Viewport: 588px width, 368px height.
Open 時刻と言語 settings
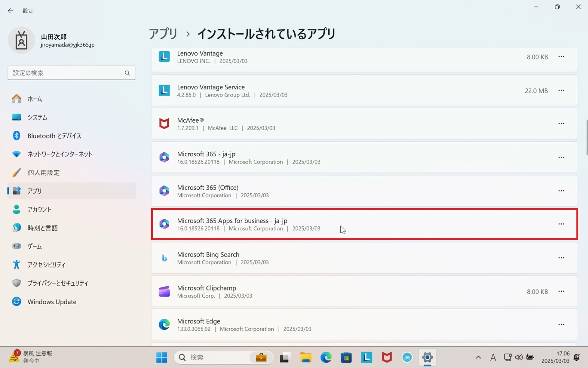click(x=71, y=228)
